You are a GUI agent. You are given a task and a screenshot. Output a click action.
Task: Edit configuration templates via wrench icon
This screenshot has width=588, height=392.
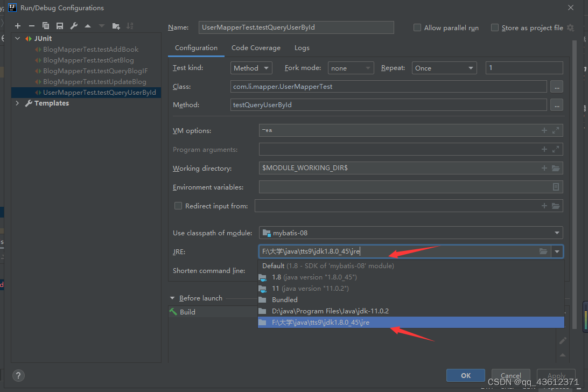pyautogui.click(x=73, y=25)
